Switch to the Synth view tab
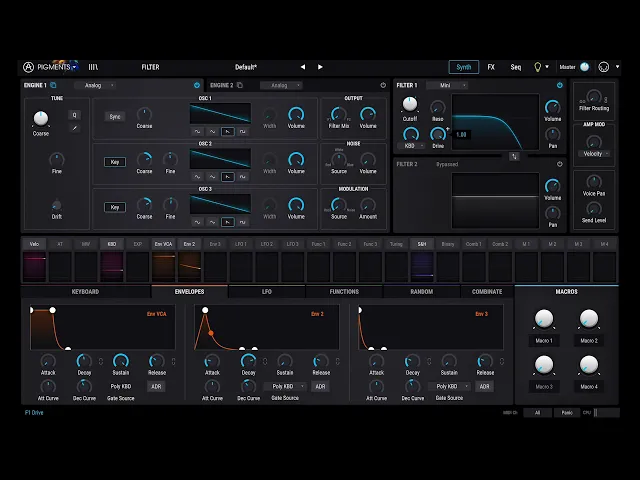The width and height of the screenshot is (640, 480). 464,67
